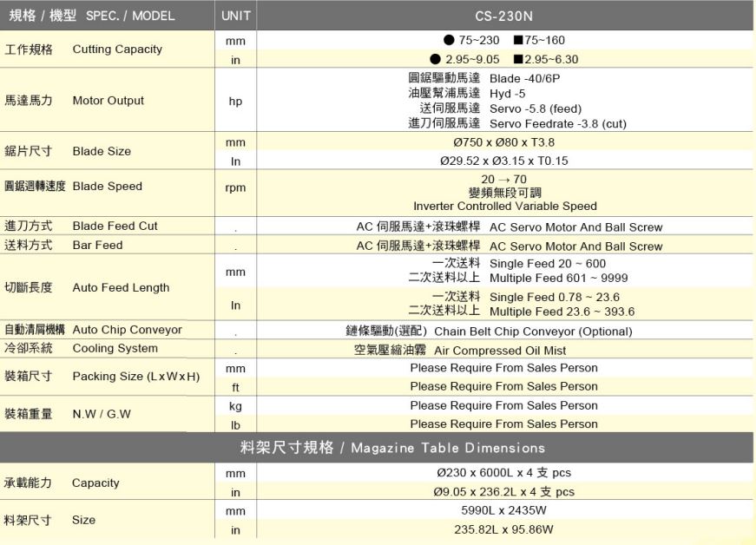Image resolution: width=756 pixels, height=545 pixels.
Task: Select the "Blade -40/6P" motor value
Action: coord(524,79)
